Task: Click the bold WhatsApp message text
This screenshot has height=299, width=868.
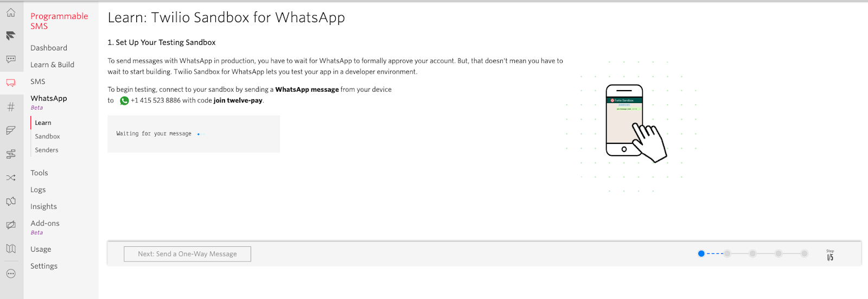Action: [x=307, y=90]
